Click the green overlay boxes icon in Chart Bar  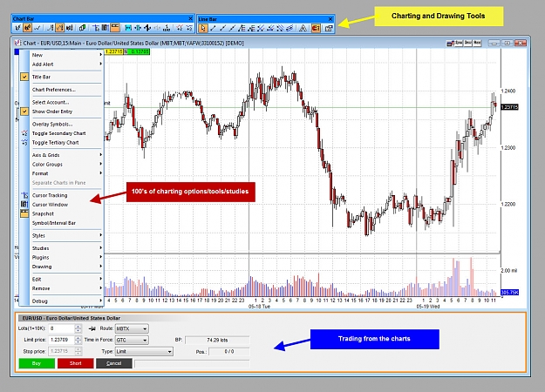click(82, 28)
